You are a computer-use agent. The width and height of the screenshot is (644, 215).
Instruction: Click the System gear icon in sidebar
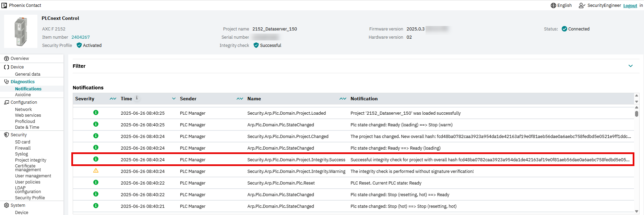pyautogui.click(x=6, y=205)
